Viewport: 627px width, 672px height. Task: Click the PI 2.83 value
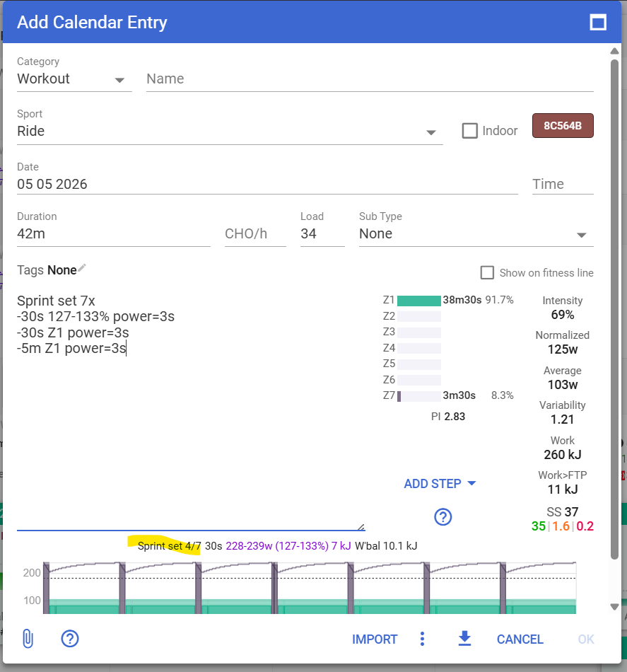[448, 417]
